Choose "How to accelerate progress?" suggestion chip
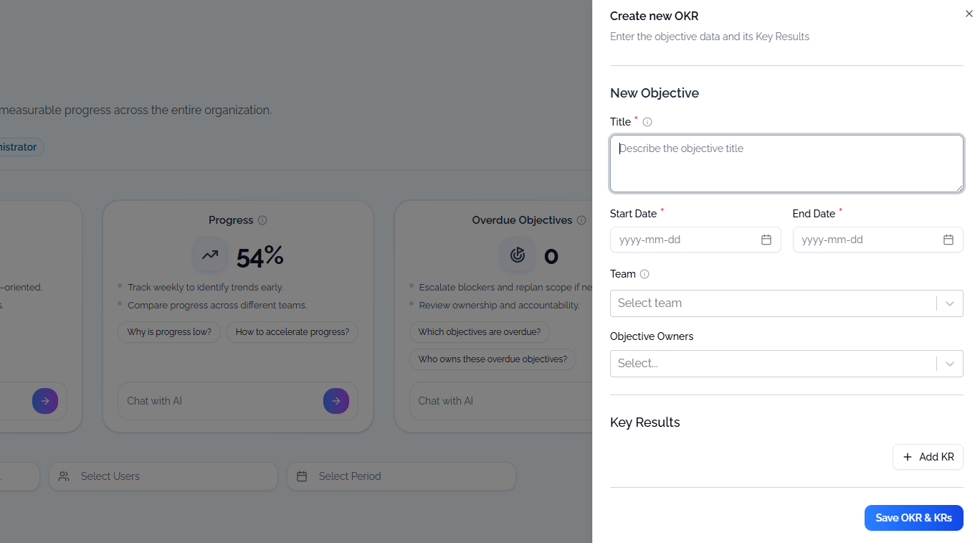Image resolution: width=980 pixels, height=543 pixels. (x=292, y=332)
